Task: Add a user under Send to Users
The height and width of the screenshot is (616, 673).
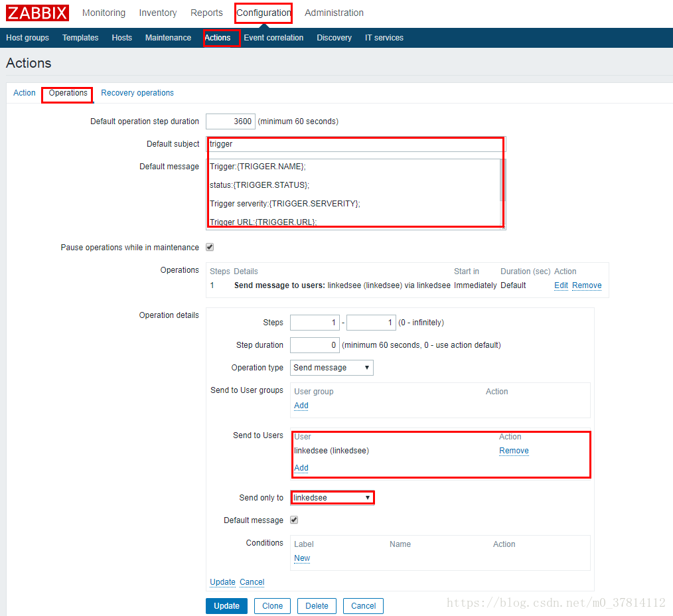Action: (x=301, y=468)
